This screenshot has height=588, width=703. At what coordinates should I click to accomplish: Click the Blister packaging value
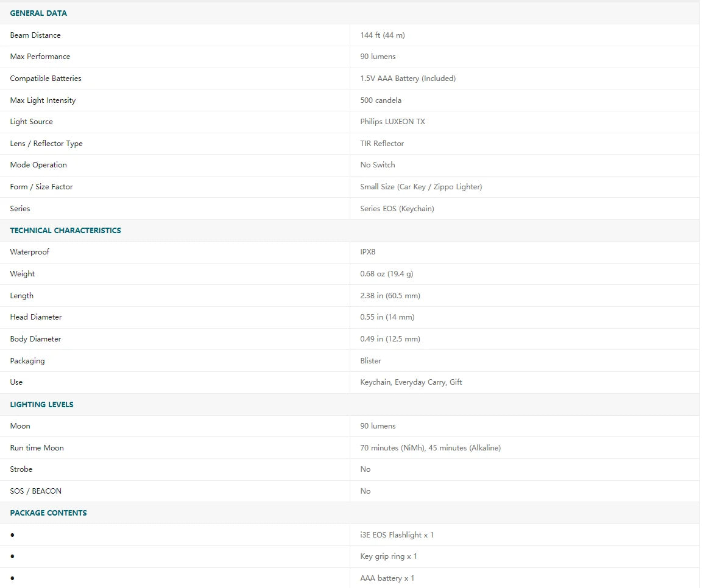(370, 361)
